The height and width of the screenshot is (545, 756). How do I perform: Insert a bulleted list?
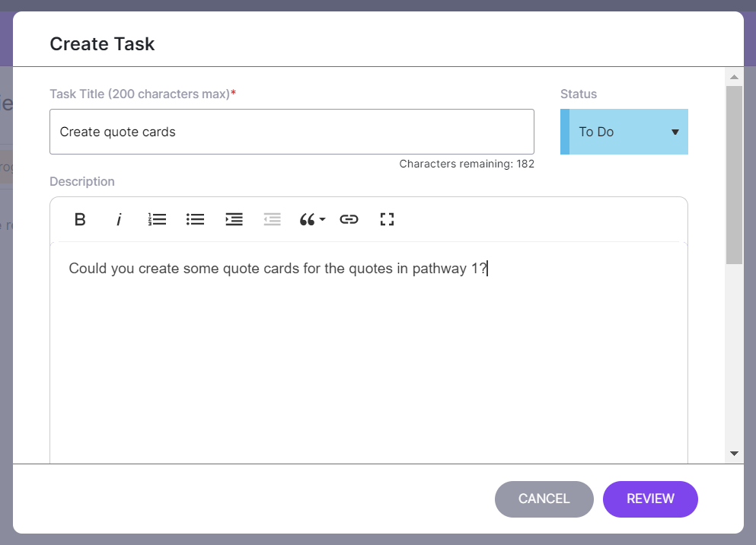point(195,220)
